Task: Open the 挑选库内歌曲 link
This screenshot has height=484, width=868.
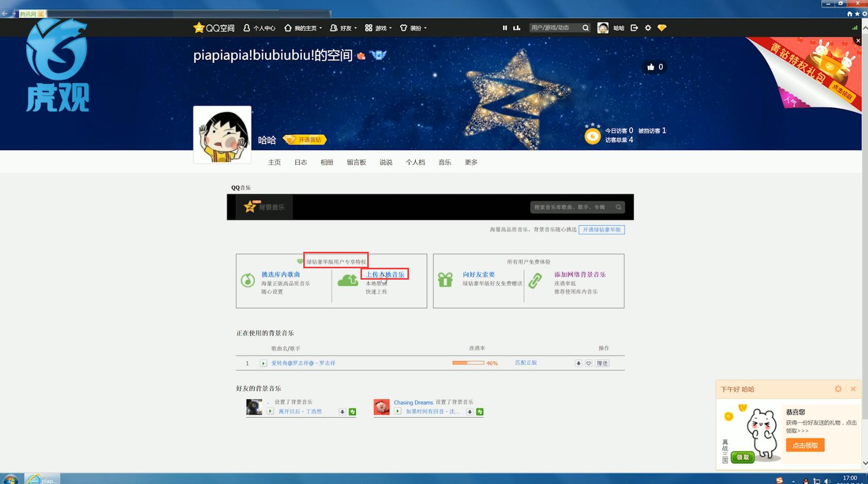Action: click(x=281, y=275)
